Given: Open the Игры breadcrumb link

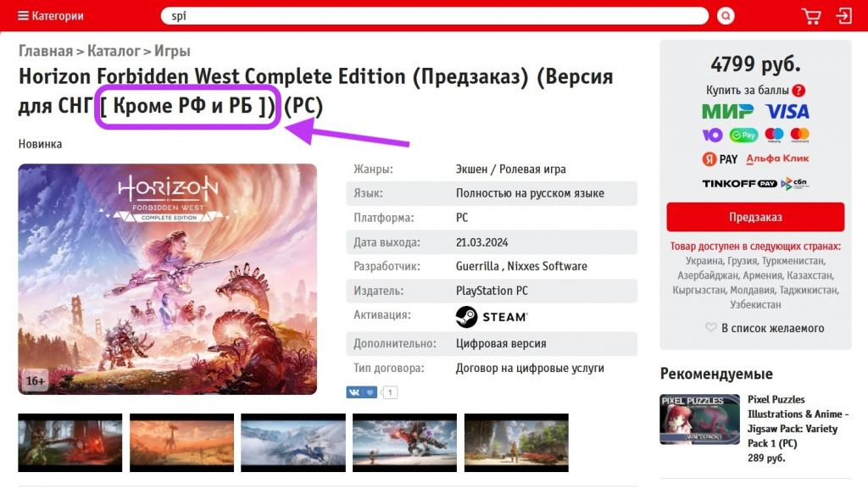Looking at the screenshot, I should click(x=171, y=51).
